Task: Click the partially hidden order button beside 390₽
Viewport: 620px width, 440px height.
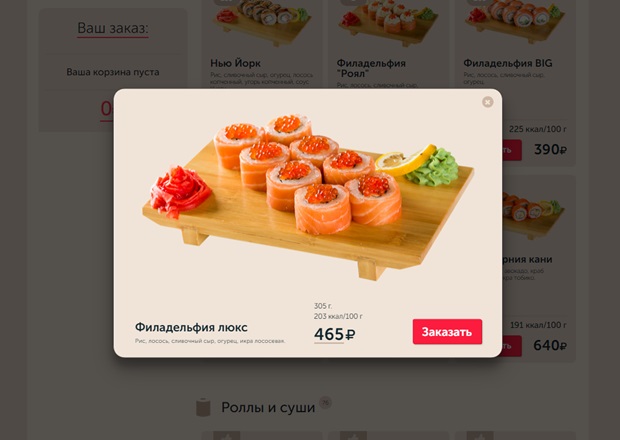Action: tap(512, 150)
